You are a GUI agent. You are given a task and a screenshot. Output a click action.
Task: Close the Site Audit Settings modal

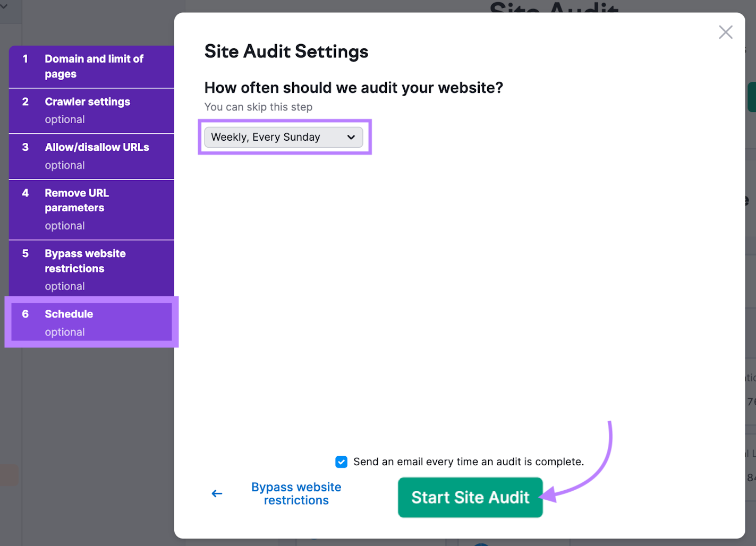(x=725, y=32)
